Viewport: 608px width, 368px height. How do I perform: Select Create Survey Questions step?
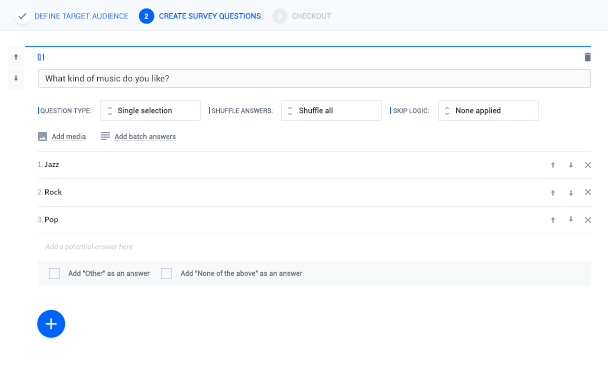[210, 16]
